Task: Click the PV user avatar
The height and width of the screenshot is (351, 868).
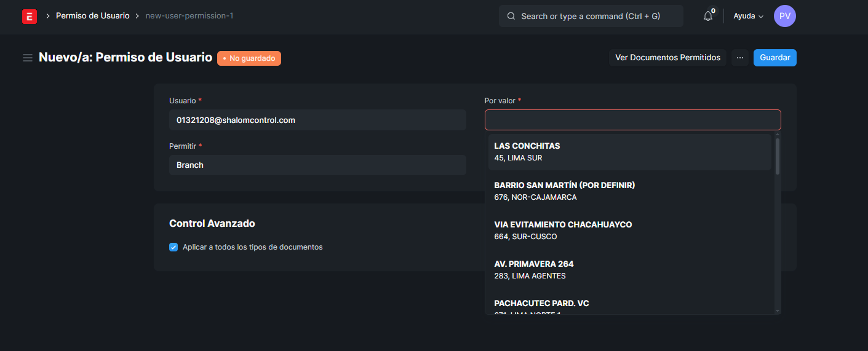Action: click(784, 16)
